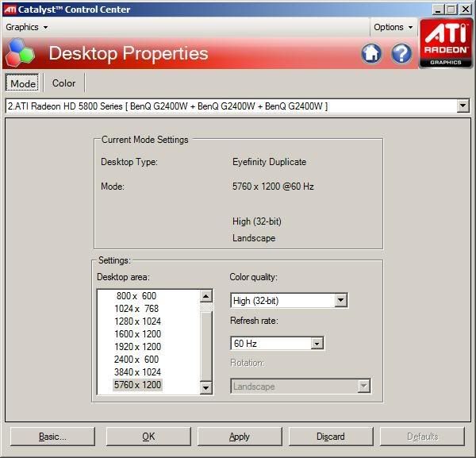Click the Basic... button
Image resolution: width=476 pixels, height=458 pixels.
[x=52, y=437]
